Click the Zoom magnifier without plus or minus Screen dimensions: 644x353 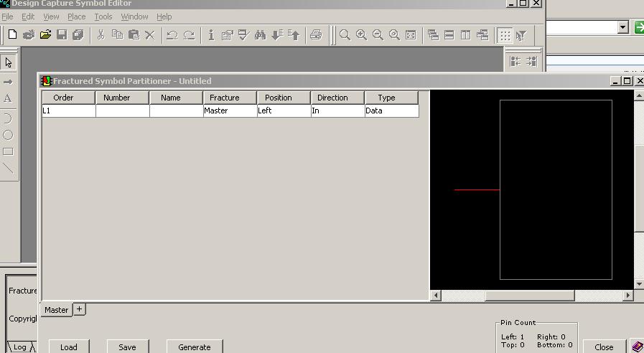(x=345, y=35)
